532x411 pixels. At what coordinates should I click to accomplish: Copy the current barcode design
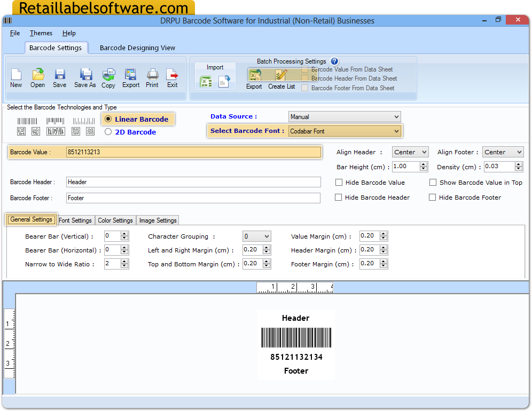(x=108, y=77)
